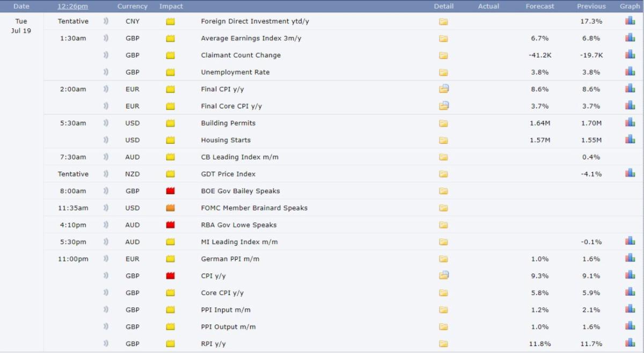644x353 pixels.
Task: Toggle alert sound icon for German PPI m/m
Action: 106,259
